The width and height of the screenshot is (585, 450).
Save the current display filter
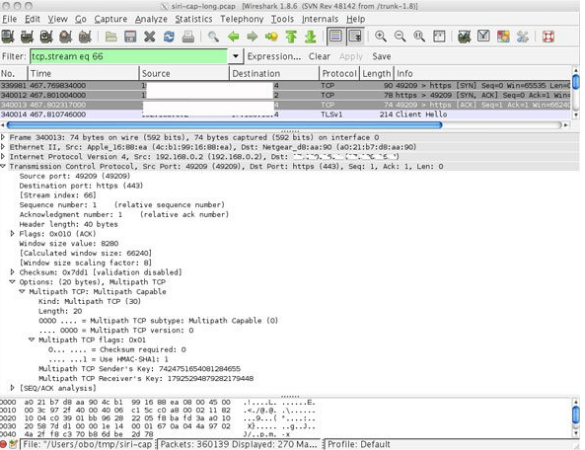pyautogui.click(x=382, y=56)
